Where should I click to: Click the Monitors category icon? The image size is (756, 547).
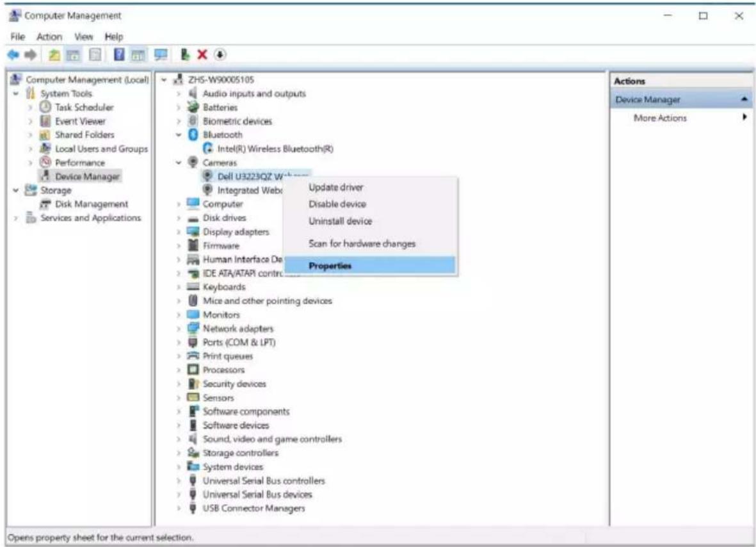point(193,314)
